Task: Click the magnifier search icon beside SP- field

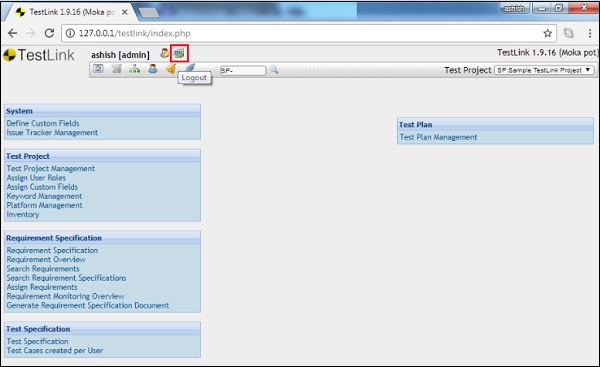Action: pyautogui.click(x=274, y=70)
